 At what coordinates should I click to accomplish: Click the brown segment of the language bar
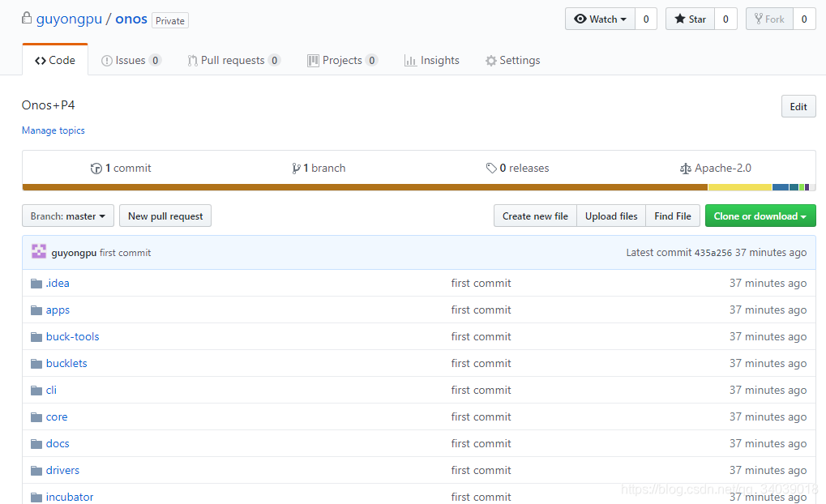365,187
